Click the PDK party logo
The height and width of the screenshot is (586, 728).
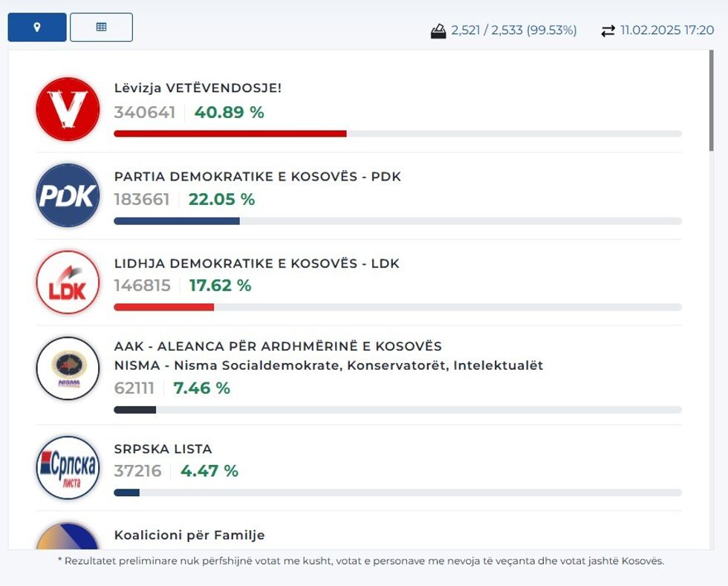click(68, 195)
